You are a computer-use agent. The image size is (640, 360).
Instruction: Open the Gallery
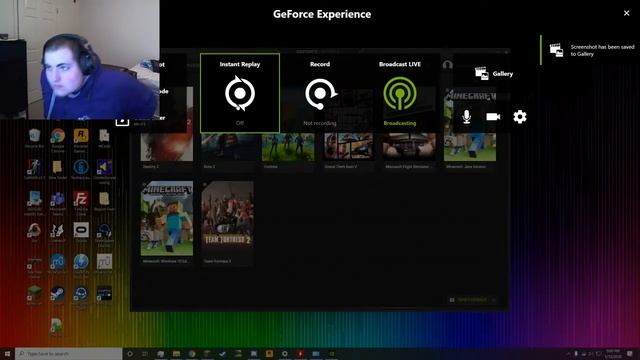pos(494,74)
